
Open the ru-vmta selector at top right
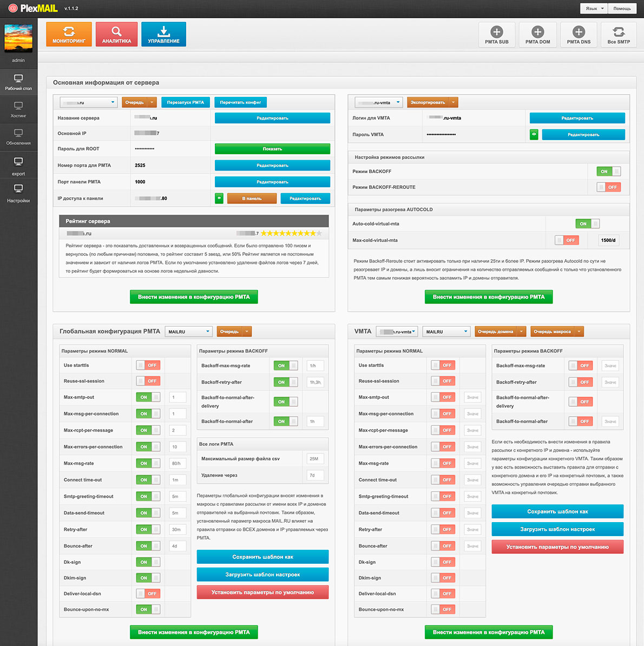tap(378, 102)
